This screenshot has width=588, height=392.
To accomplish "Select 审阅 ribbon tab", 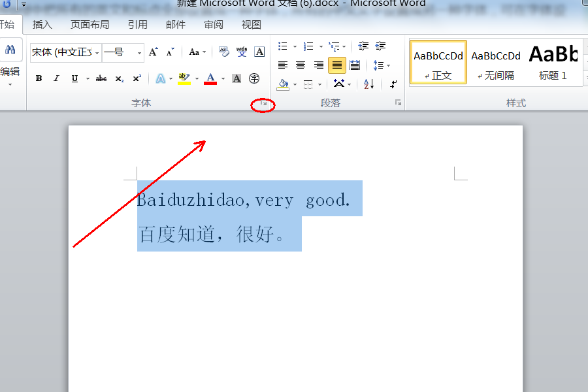I will tap(214, 25).
